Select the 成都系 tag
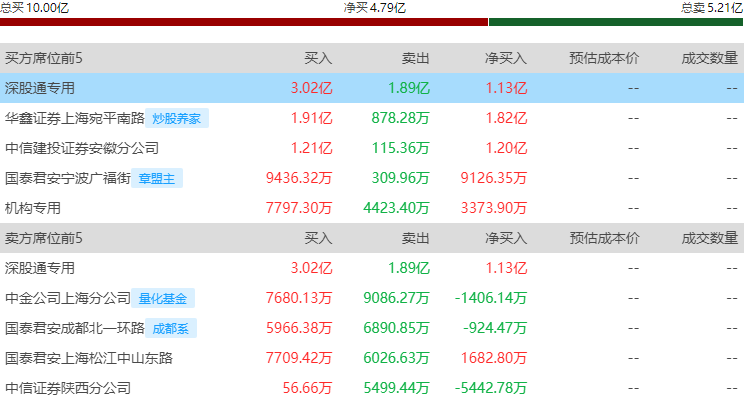The height and width of the screenshot is (398, 744). pos(170,328)
